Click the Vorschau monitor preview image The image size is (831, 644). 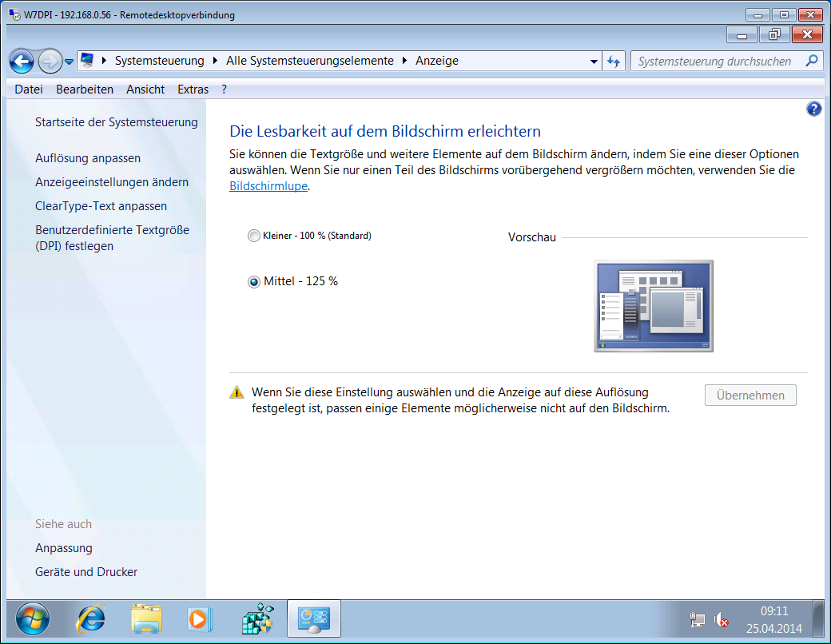[653, 306]
